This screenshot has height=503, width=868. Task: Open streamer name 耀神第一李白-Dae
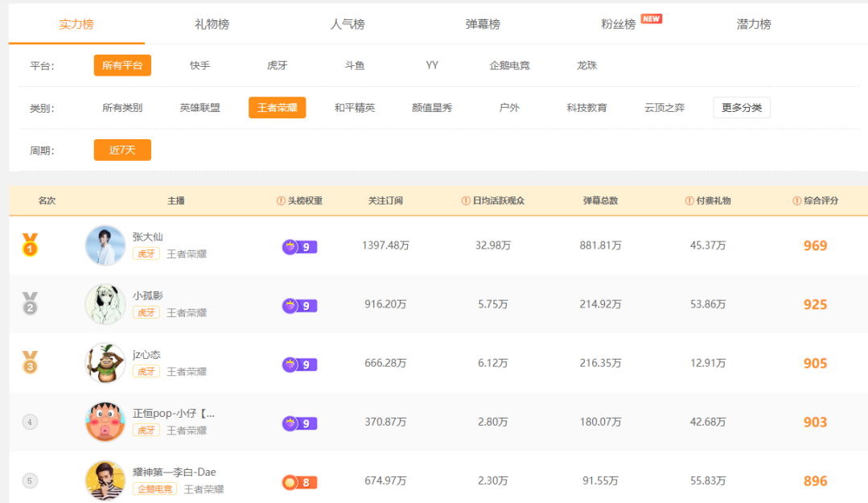coord(174,472)
